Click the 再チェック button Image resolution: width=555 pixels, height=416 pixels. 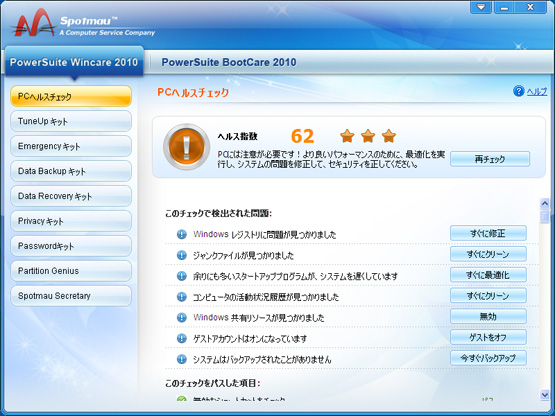pyautogui.click(x=490, y=159)
